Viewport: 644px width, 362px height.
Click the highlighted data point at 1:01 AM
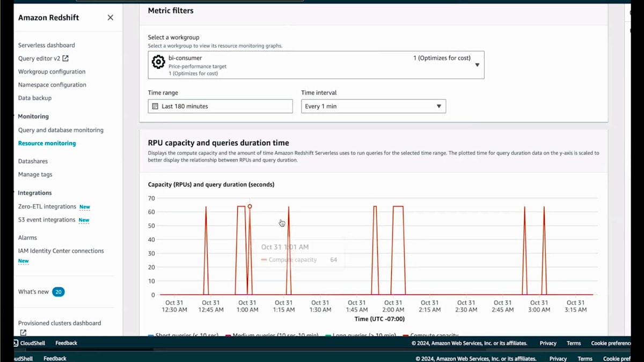250,206
